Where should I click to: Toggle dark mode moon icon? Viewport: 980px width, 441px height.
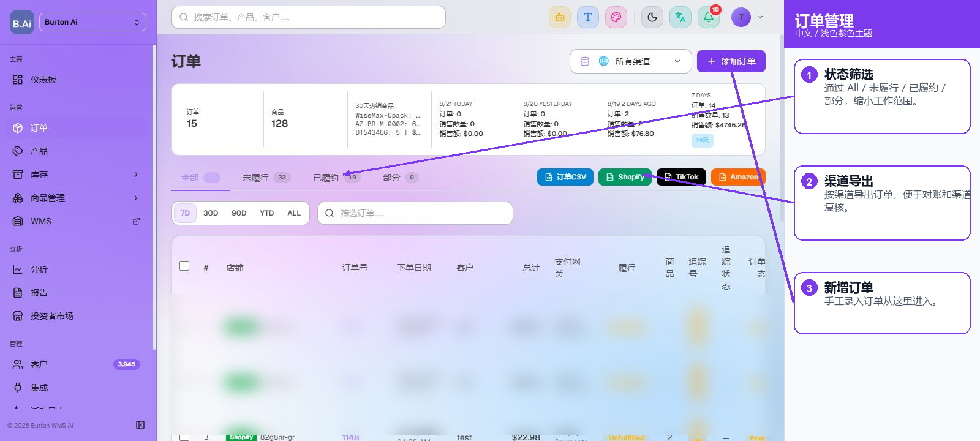[652, 17]
